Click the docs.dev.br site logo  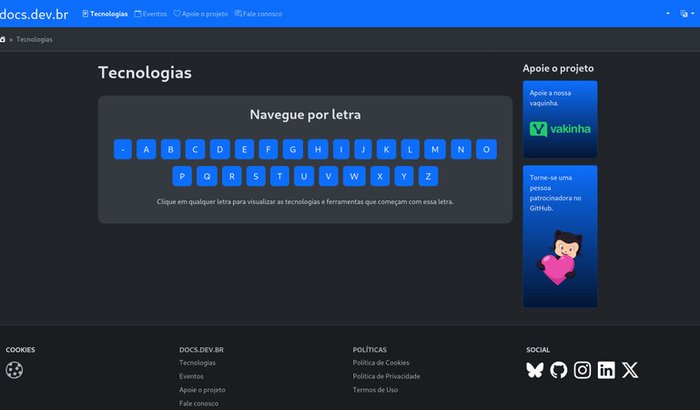[x=34, y=14]
